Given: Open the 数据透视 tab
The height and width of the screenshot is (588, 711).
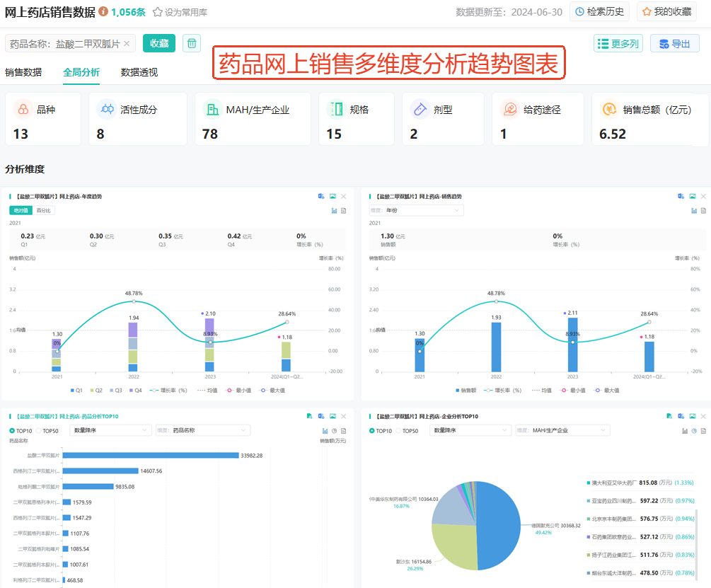Looking at the screenshot, I should coord(139,72).
